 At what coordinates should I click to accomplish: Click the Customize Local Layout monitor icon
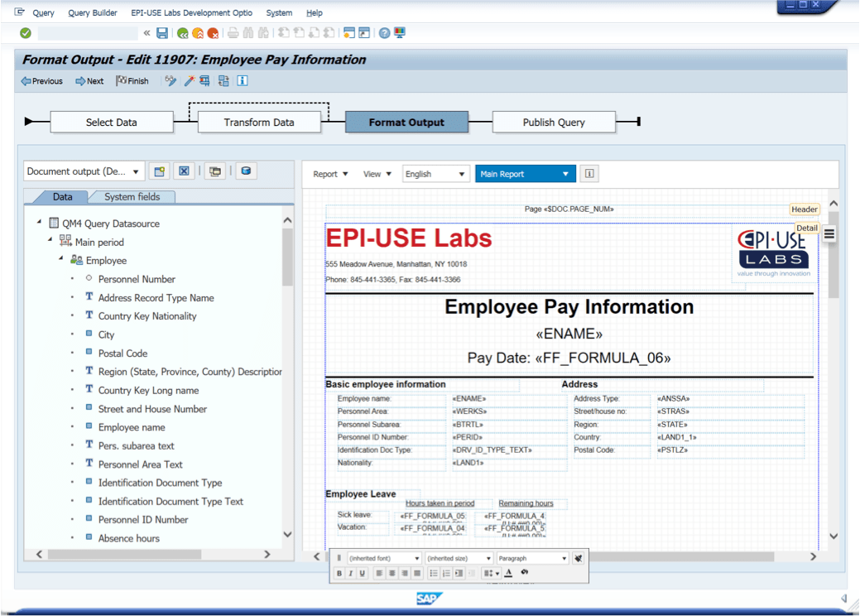(x=400, y=33)
